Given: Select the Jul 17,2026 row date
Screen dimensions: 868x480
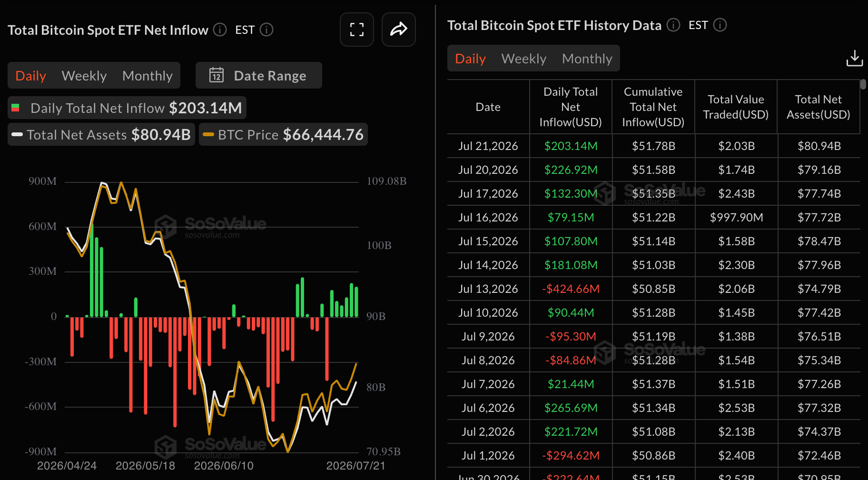Looking at the screenshot, I should [488, 194].
